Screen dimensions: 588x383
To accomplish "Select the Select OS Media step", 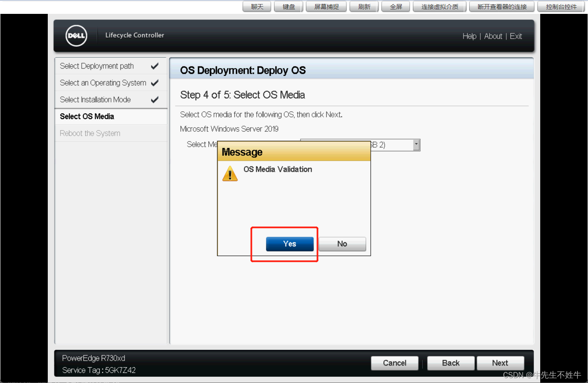I will (111, 117).
